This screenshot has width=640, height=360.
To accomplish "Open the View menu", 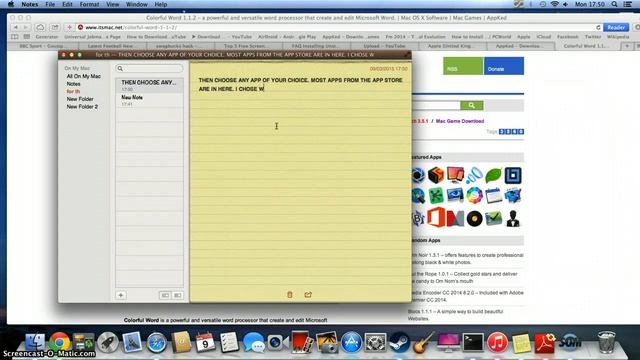I will 113,4.
